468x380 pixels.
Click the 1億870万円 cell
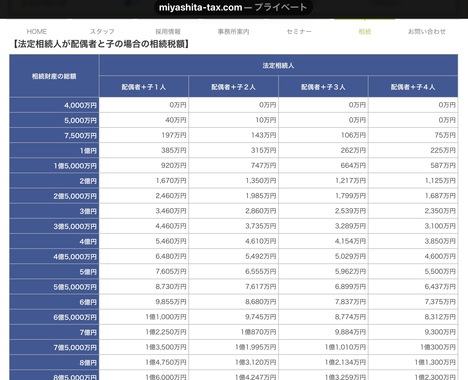click(233, 332)
